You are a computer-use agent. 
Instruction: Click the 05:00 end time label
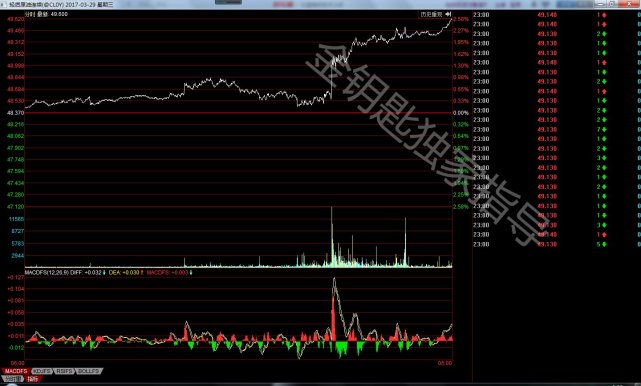pyautogui.click(x=445, y=363)
